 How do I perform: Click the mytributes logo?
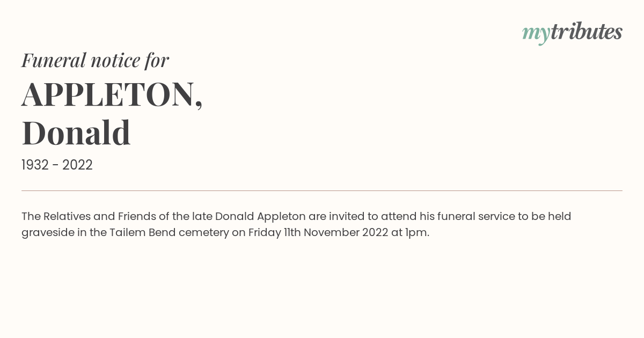point(572,32)
